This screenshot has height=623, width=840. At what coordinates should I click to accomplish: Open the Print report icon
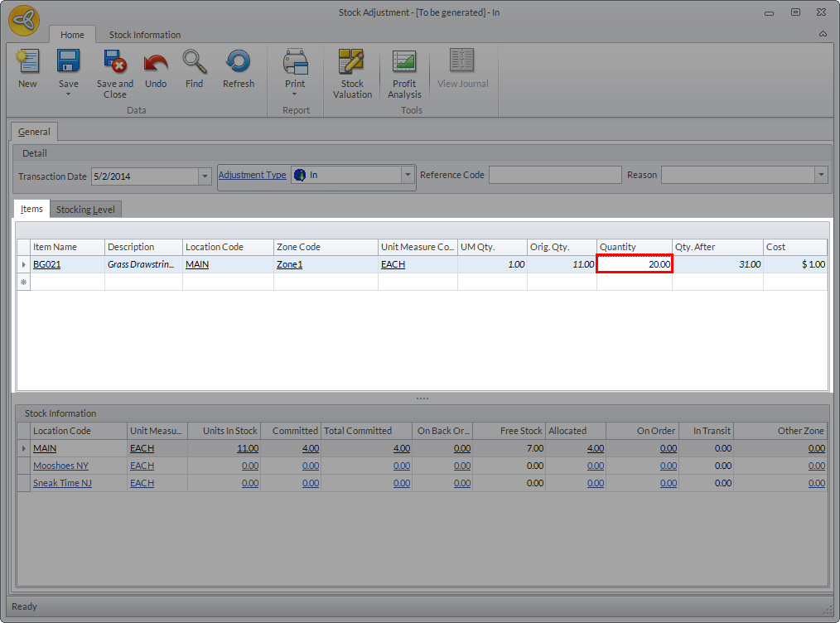(x=295, y=63)
